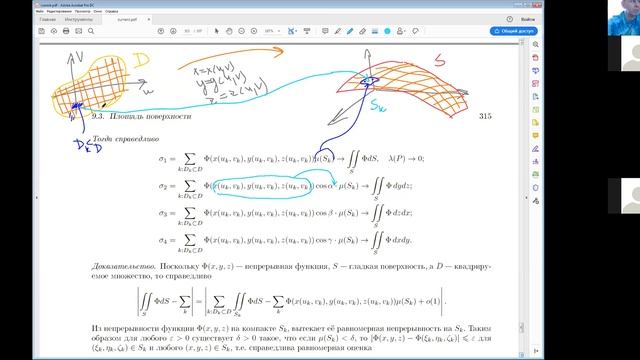Open the cyan color picker swatch
The width and height of the screenshot is (640, 360).
click(387, 31)
